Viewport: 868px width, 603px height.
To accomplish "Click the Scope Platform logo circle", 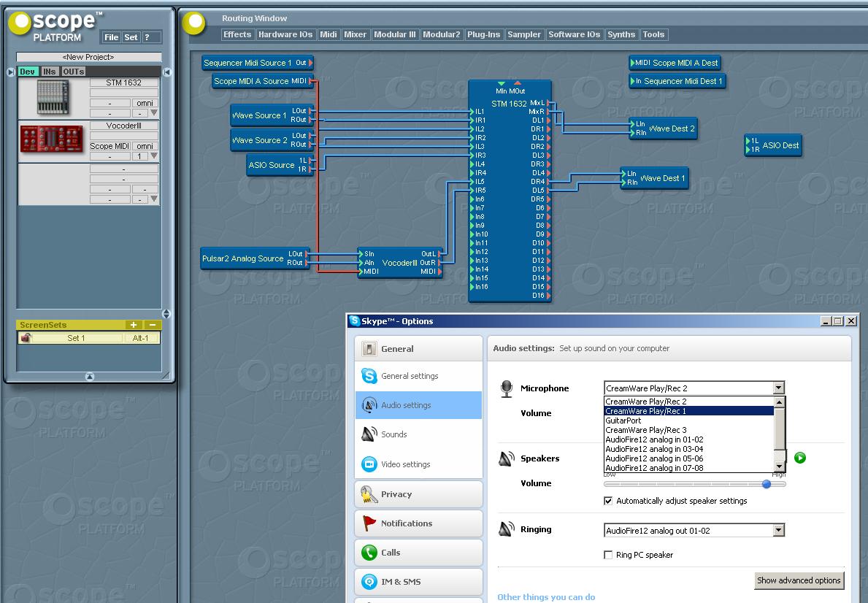I will tap(20, 23).
